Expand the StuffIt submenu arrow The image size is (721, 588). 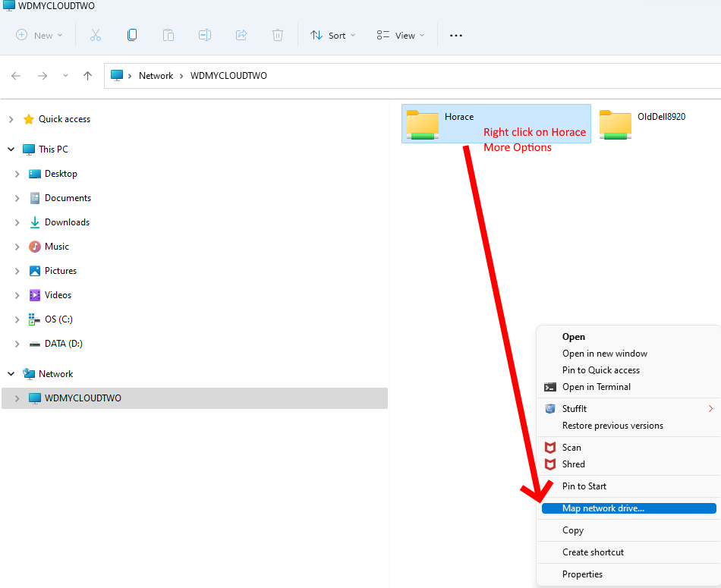tap(710, 409)
